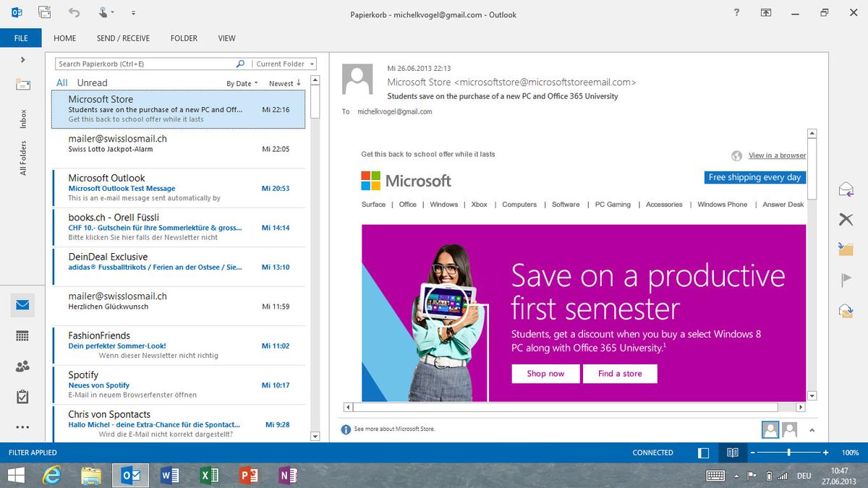868x488 pixels.
Task: Open the FILE tab
Action: pyautogui.click(x=21, y=38)
